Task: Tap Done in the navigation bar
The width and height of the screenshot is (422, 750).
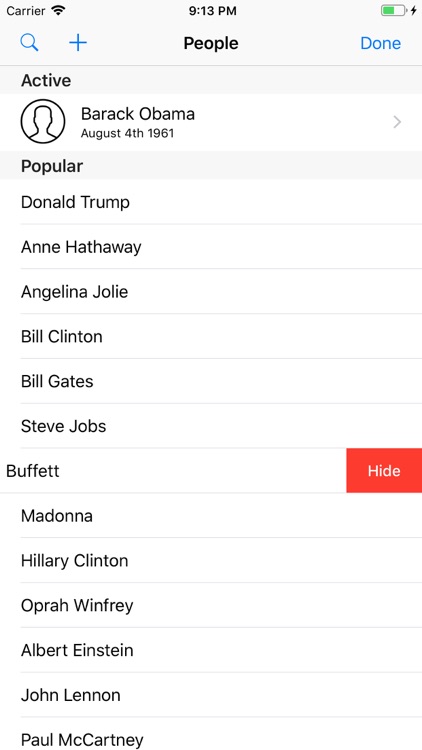Action: pos(380,43)
